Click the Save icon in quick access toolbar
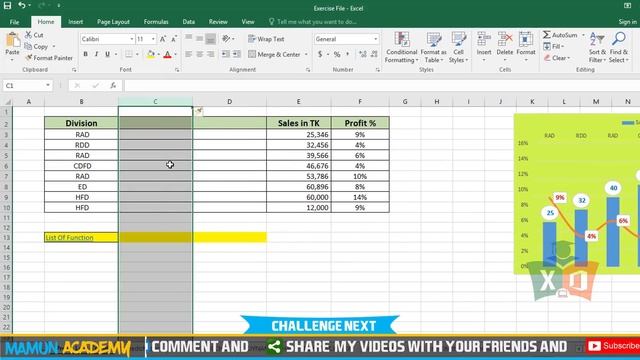 pos(7,5)
